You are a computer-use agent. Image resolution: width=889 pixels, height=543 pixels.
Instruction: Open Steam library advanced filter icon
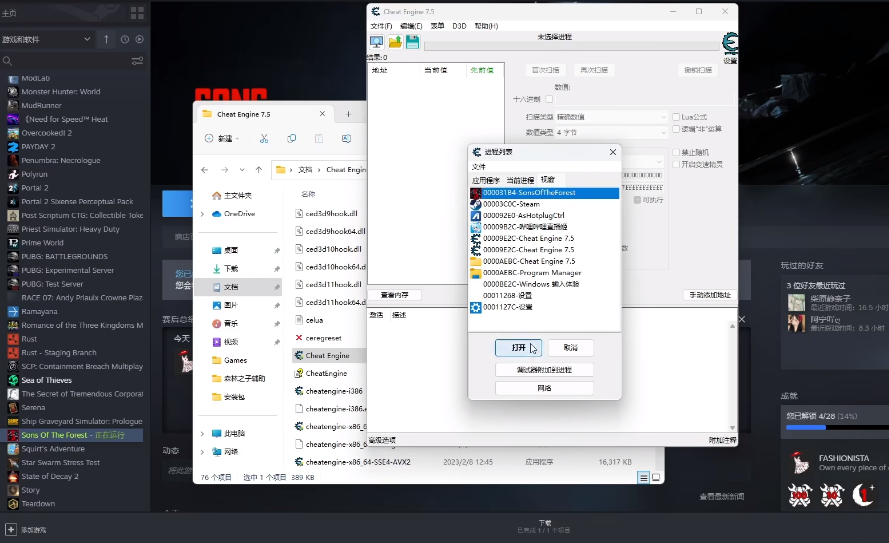[137, 61]
